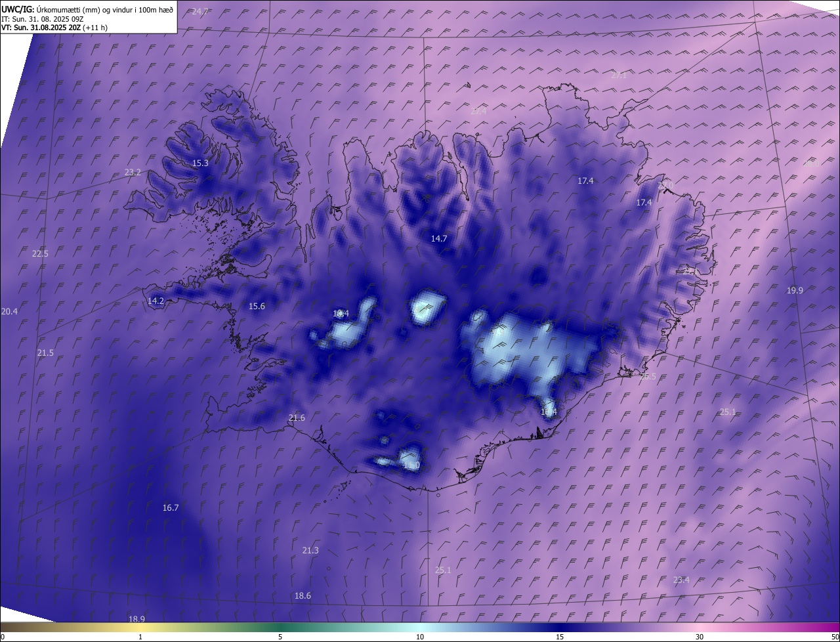Click the 26.5 value label
This screenshot has height=642, width=840.
648,376
